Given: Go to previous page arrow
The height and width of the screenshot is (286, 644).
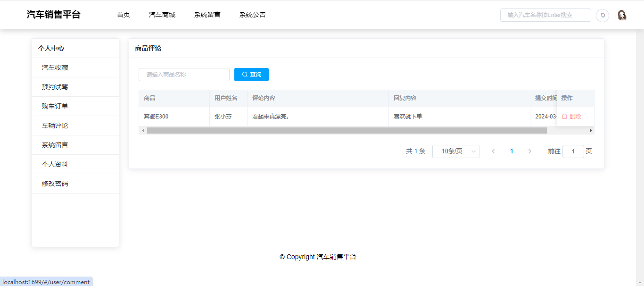Looking at the screenshot, I should (x=493, y=151).
